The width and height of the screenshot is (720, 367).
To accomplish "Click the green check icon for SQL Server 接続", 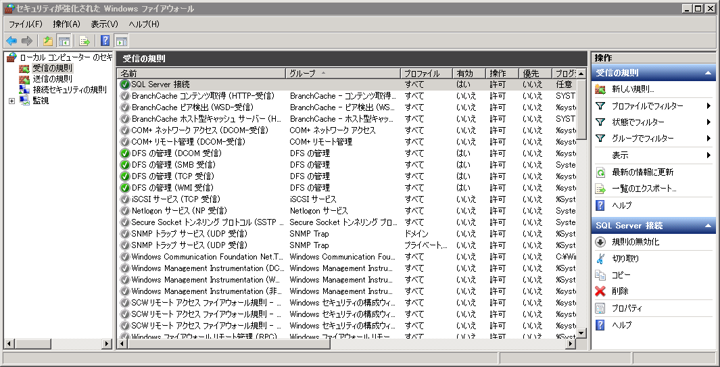I will point(124,85).
